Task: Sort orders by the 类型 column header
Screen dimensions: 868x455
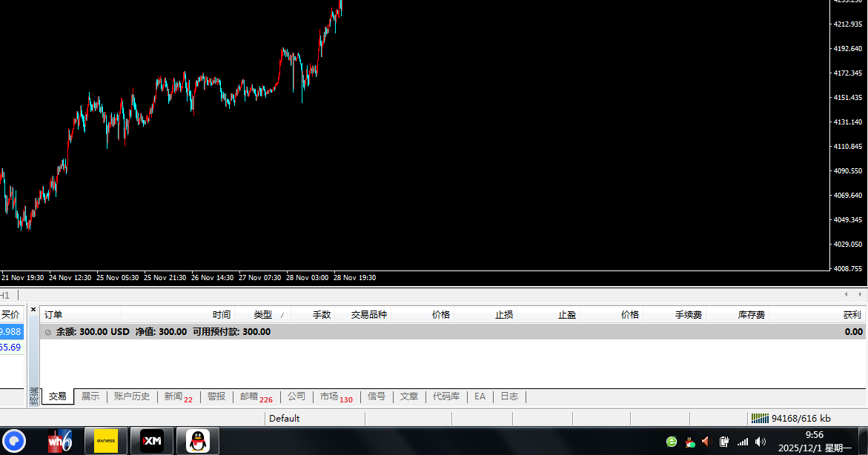Action: pyautogui.click(x=263, y=315)
